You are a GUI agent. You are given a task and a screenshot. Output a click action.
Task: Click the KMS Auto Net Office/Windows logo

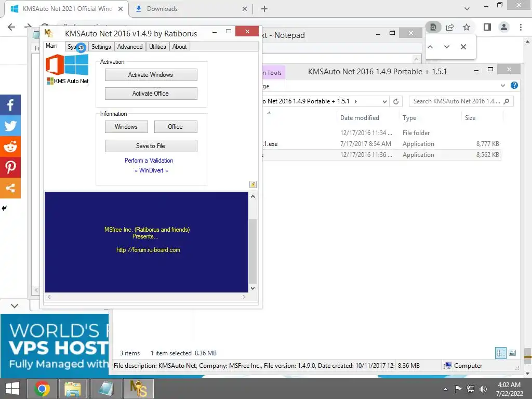coord(67,69)
